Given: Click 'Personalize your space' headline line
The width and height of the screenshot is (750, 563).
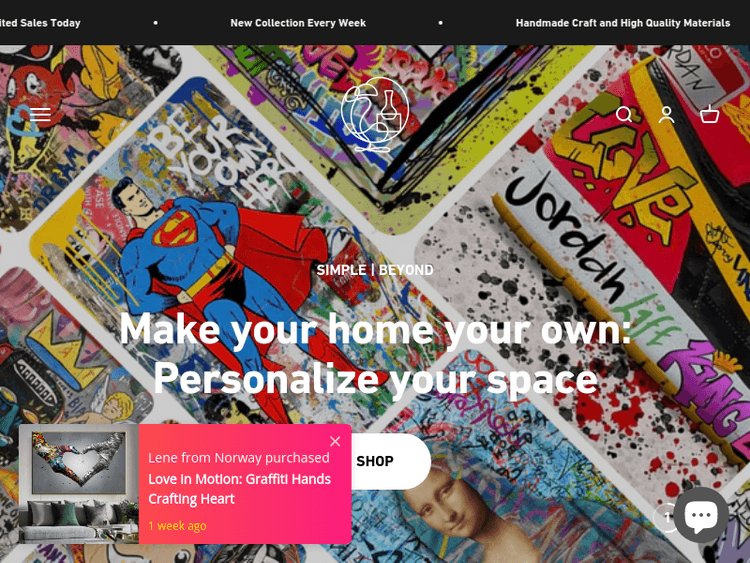Looking at the screenshot, I should point(375,379).
